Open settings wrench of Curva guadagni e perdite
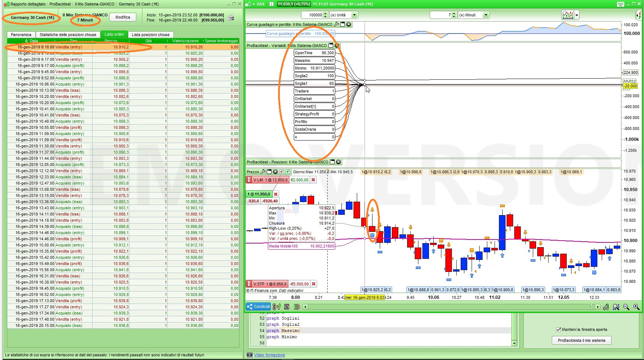644x360 pixels. (336, 24)
